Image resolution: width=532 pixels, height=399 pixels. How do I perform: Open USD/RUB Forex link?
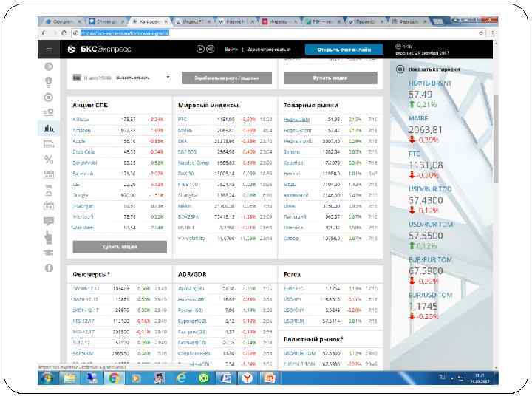(x=293, y=321)
